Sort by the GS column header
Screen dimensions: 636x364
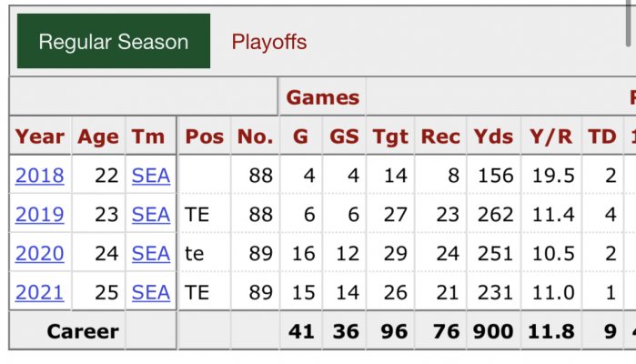click(x=344, y=136)
